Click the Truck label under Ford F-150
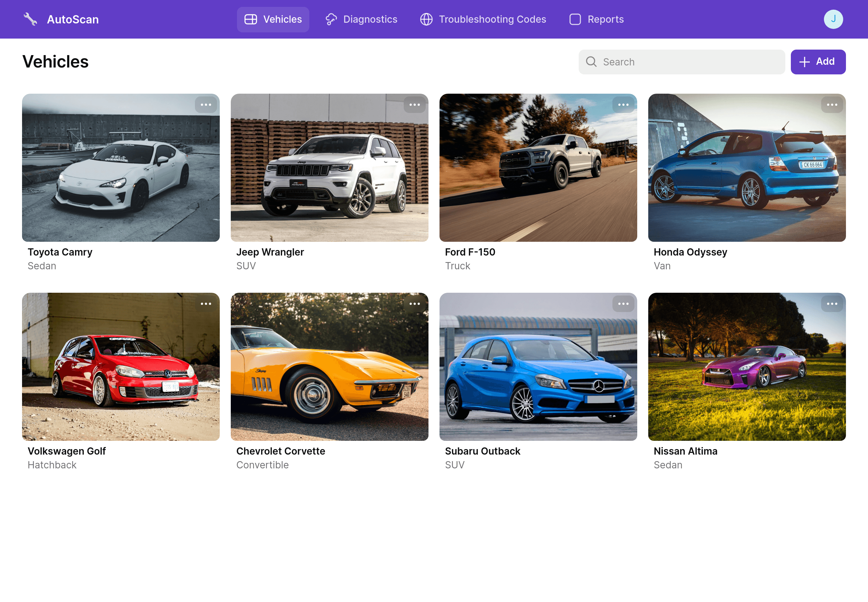The width and height of the screenshot is (868, 602). coord(457,266)
